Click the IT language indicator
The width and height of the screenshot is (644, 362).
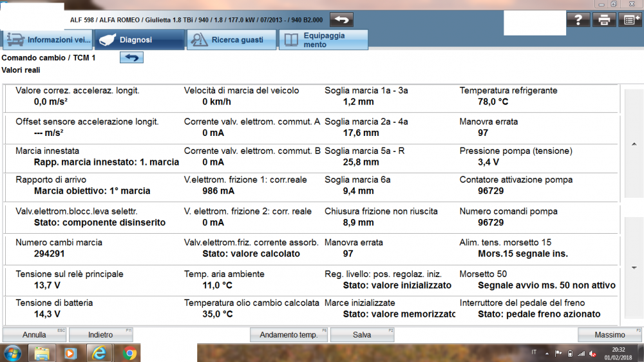click(534, 352)
